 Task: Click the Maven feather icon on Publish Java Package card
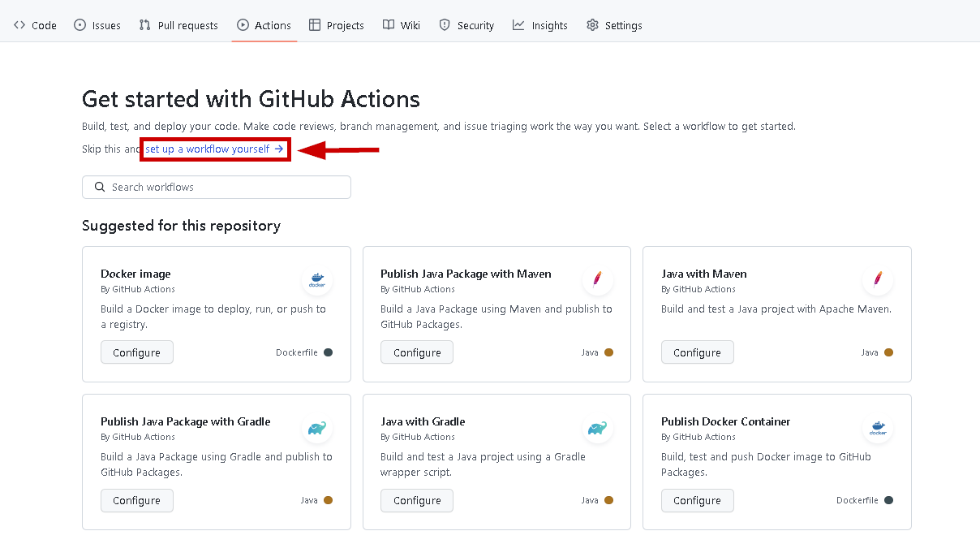597,281
